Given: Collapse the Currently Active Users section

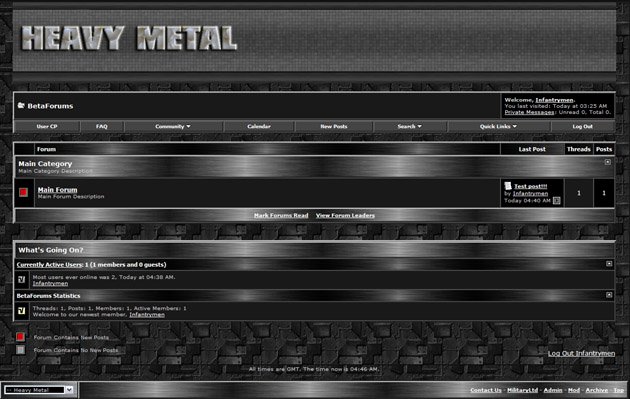Looking at the screenshot, I should (x=609, y=264).
